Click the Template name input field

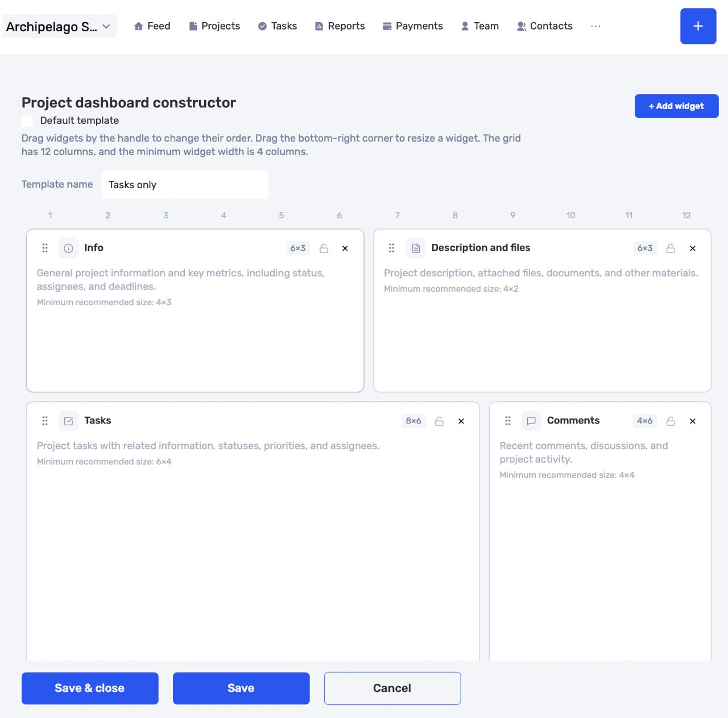point(185,185)
